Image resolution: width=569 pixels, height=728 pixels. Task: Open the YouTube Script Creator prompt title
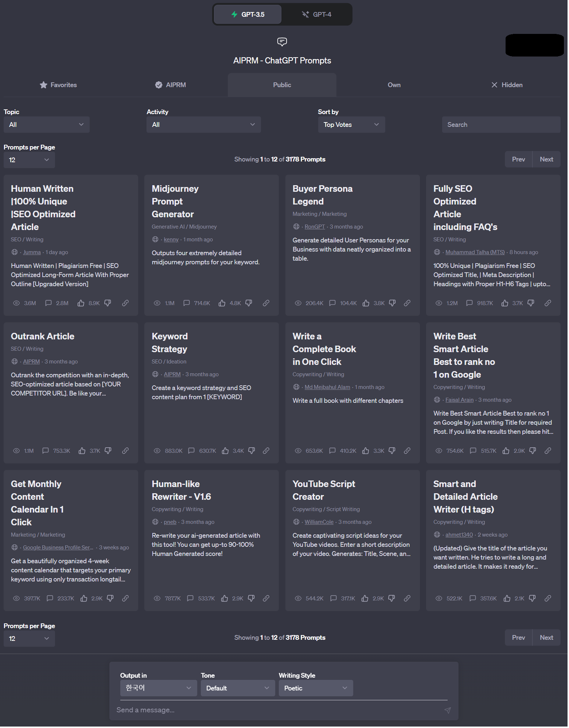324,491
